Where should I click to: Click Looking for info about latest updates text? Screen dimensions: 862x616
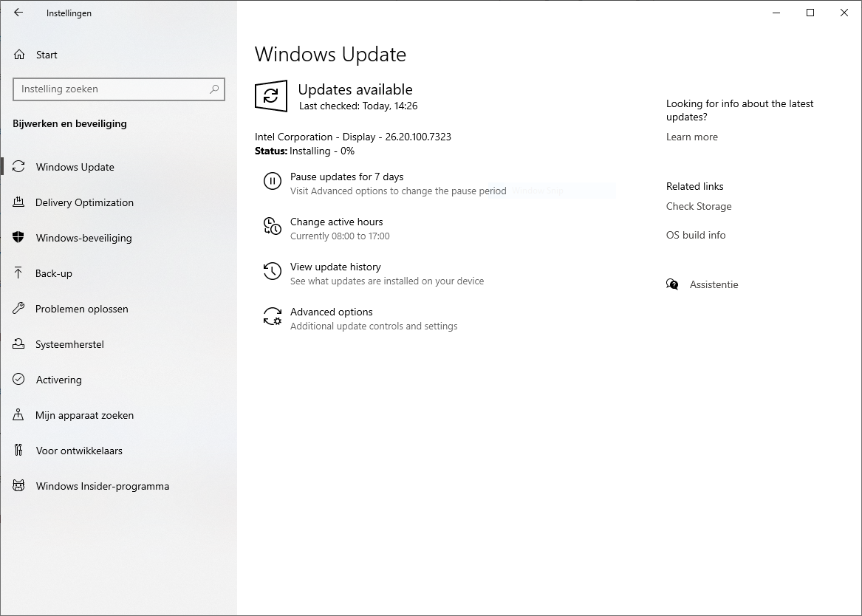(x=739, y=111)
